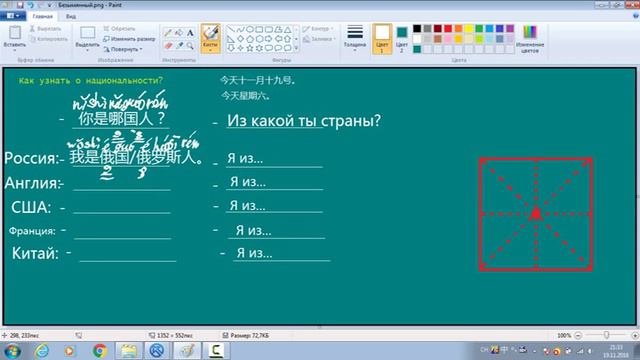Viewport: 640px width, 360px height.
Task: Click the Windows Start button
Action: pyautogui.click(x=12, y=351)
